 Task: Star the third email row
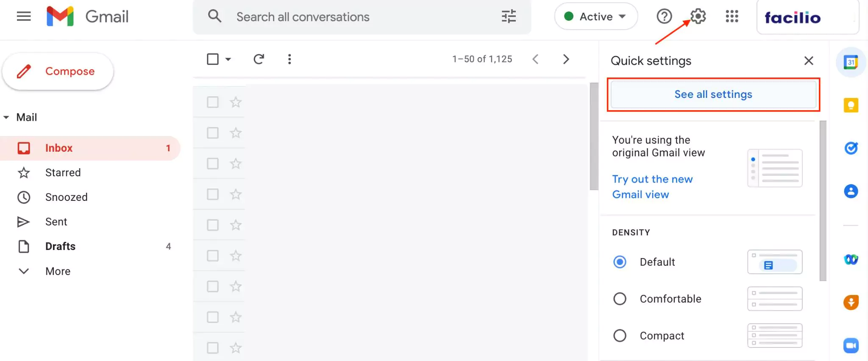tap(236, 164)
